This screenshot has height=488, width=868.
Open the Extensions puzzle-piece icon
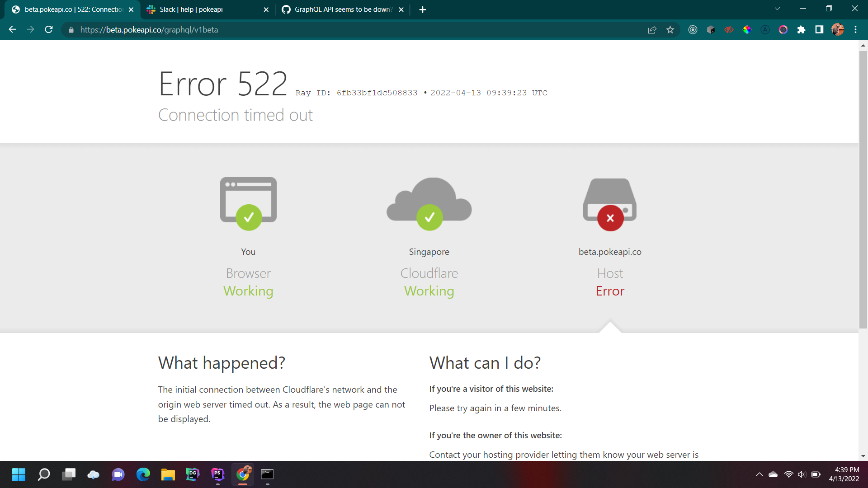point(802,30)
